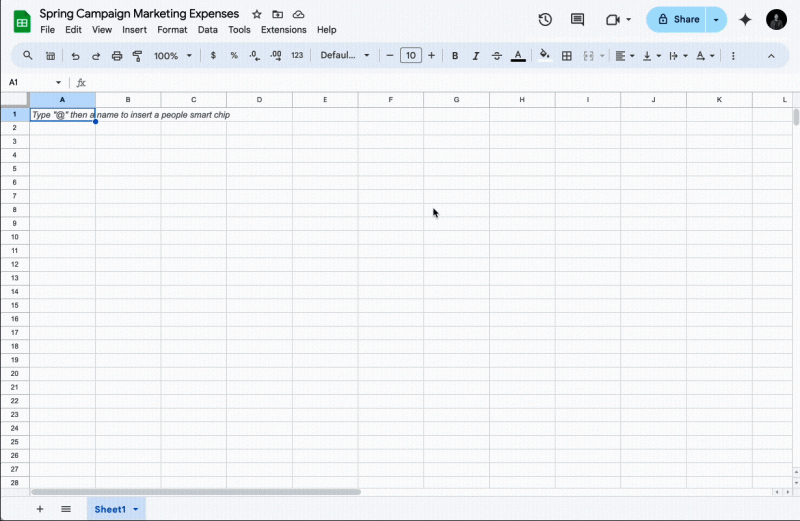Click the borders icon
The width and height of the screenshot is (800, 521).
click(567, 56)
